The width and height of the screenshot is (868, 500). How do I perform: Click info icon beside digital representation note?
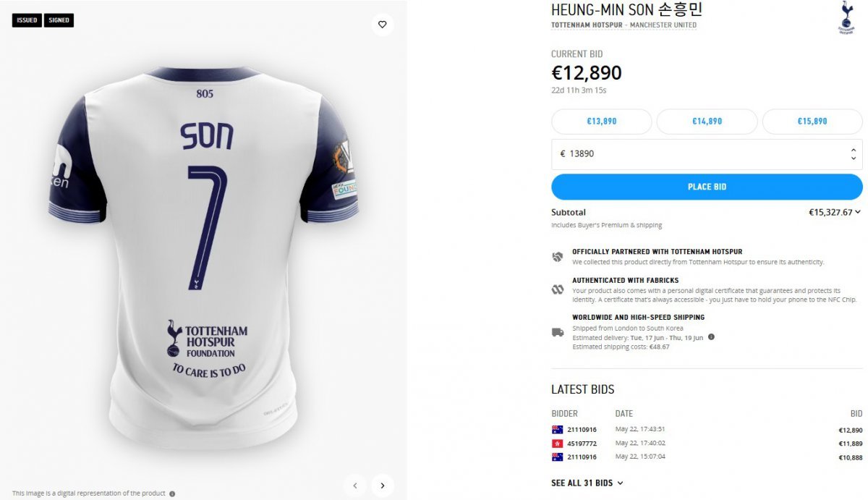coord(172,493)
